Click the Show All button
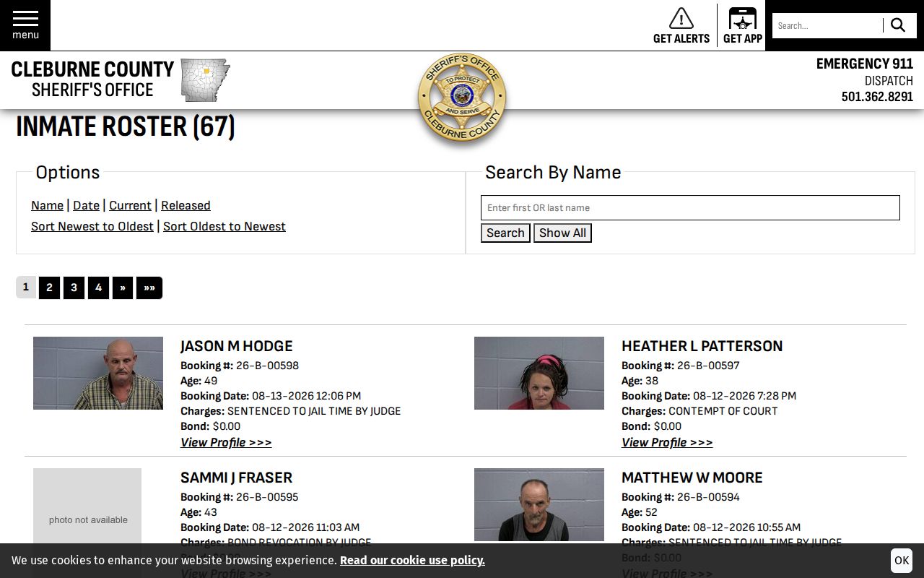 click(562, 233)
